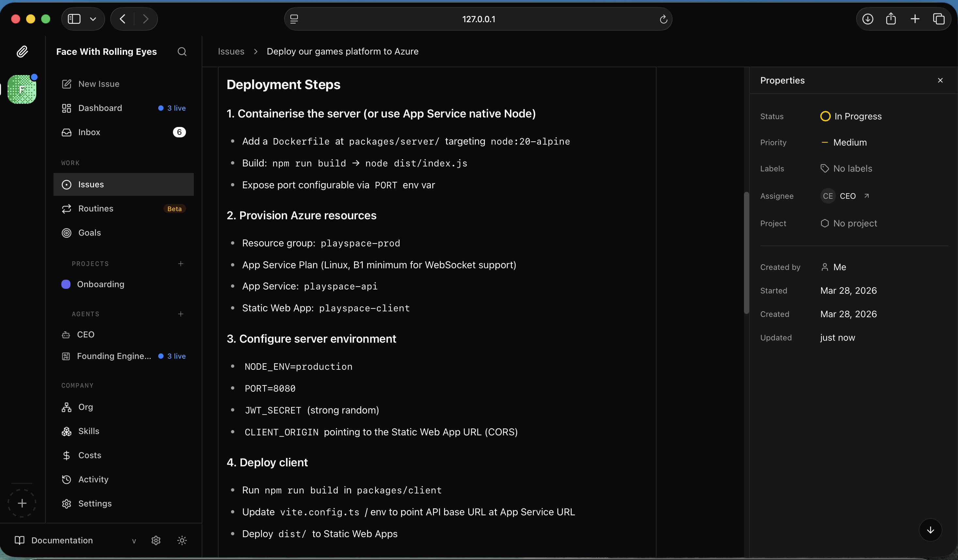Open the Onboarding project
Viewport: 958px width, 560px height.
100,284
